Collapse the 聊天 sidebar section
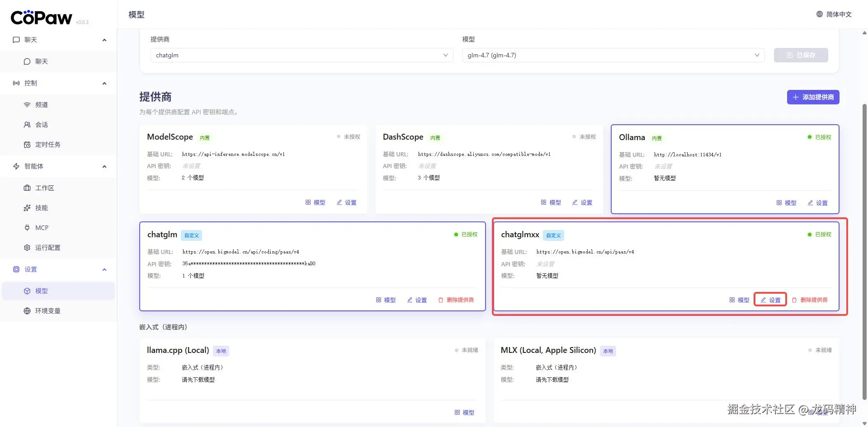The width and height of the screenshot is (868, 427). point(104,40)
